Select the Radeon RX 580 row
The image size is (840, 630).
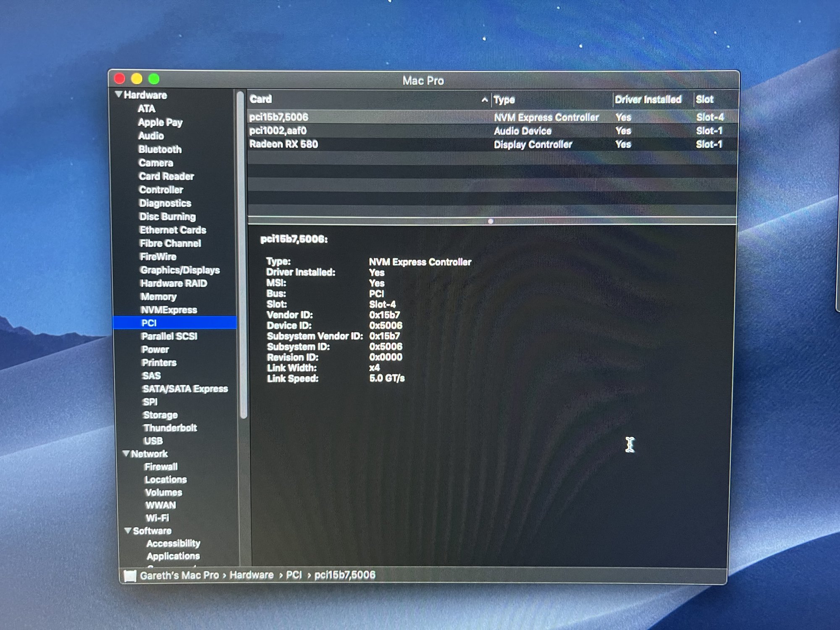284,144
